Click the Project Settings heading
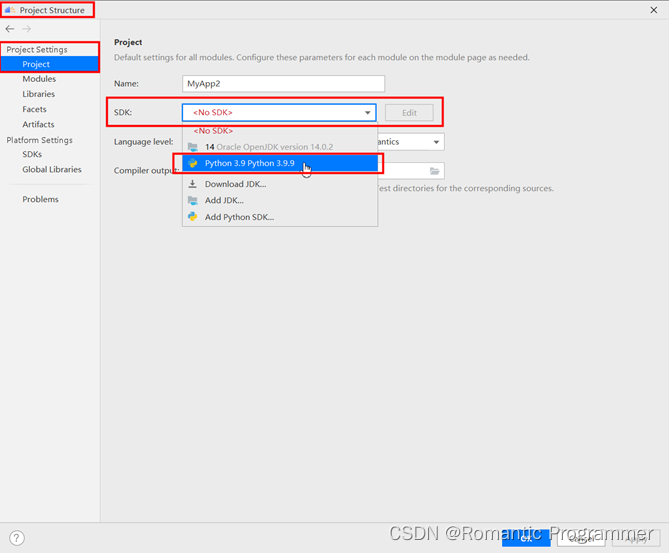Viewport: 669px width, 553px height. [37, 49]
